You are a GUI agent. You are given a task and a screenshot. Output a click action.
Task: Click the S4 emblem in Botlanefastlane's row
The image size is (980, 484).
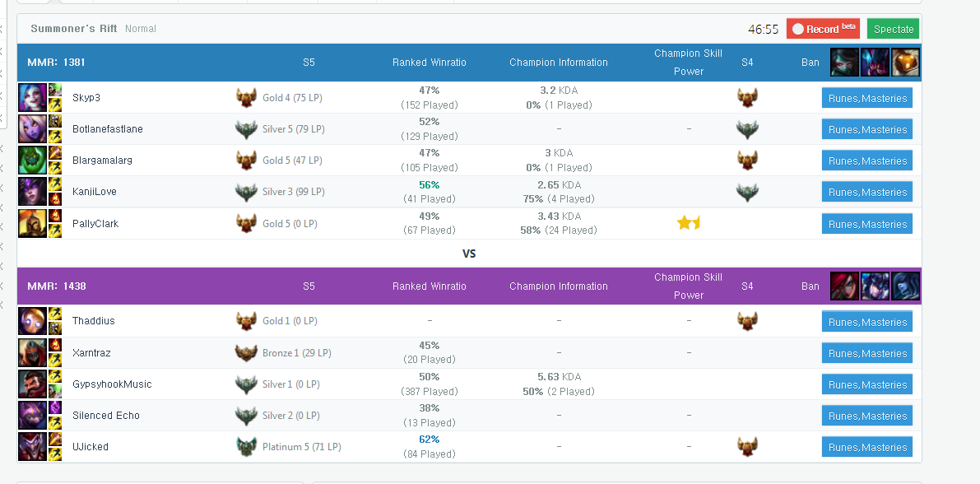click(747, 128)
